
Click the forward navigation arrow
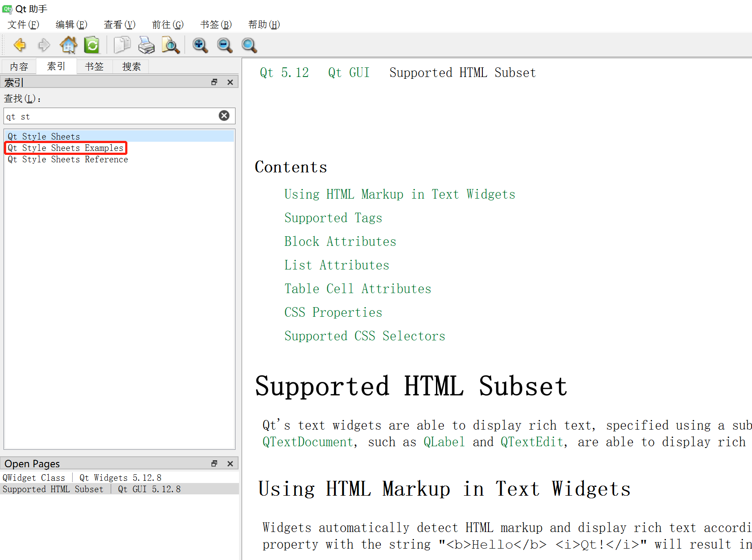[x=44, y=45]
